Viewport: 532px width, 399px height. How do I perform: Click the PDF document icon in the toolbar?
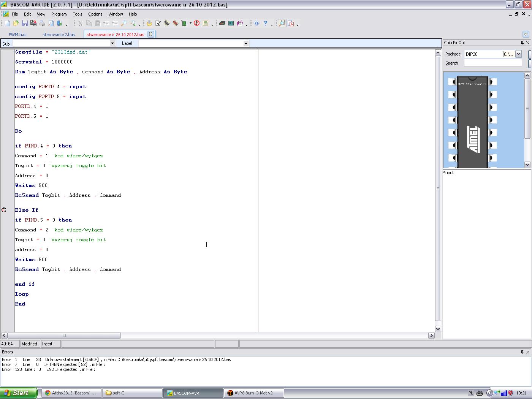[291, 24]
